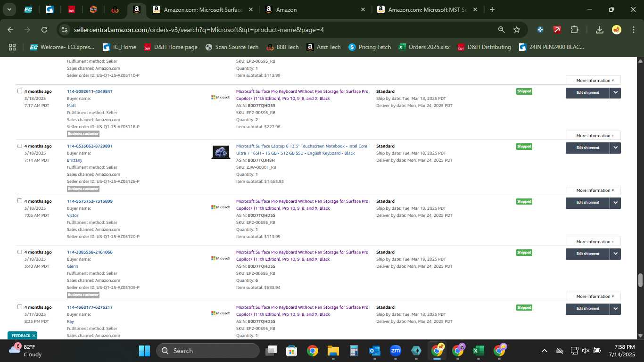Switch to the active pinned Amazon tab

coord(136,9)
